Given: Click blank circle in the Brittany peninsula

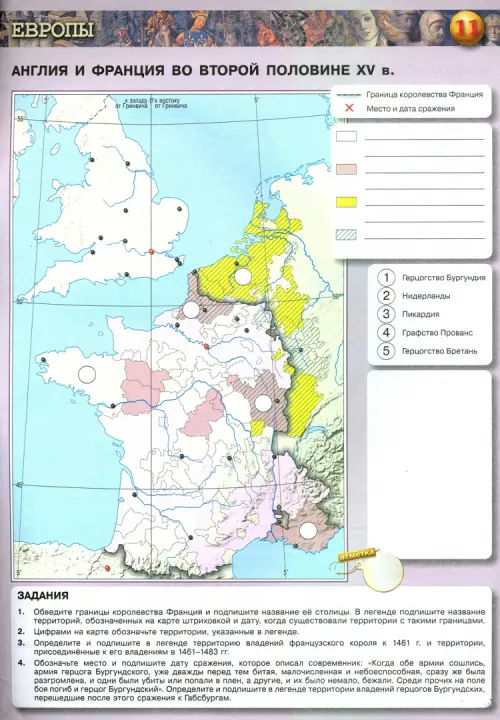Looking at the screenshot, I should tap(87, 374).
